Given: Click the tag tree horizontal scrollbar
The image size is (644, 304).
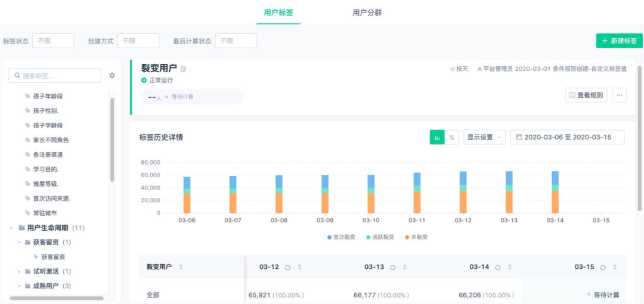Looking at the screenshot, I should click(x=56, y=298).
